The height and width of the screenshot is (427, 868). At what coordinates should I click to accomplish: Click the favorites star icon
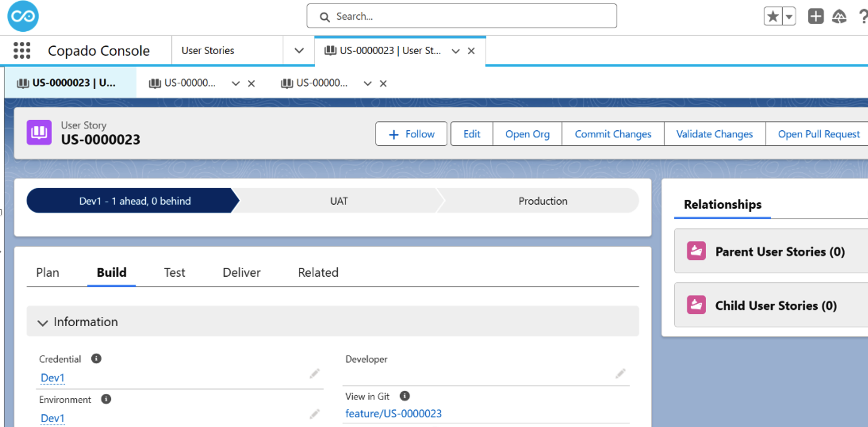pyautogui.click(x=773, y=16)
